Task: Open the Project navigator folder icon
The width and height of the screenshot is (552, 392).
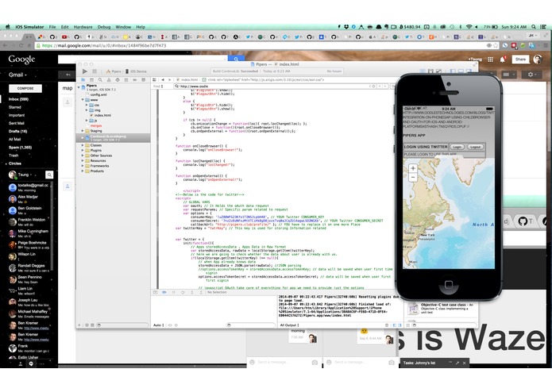Action: click(83, 80)
